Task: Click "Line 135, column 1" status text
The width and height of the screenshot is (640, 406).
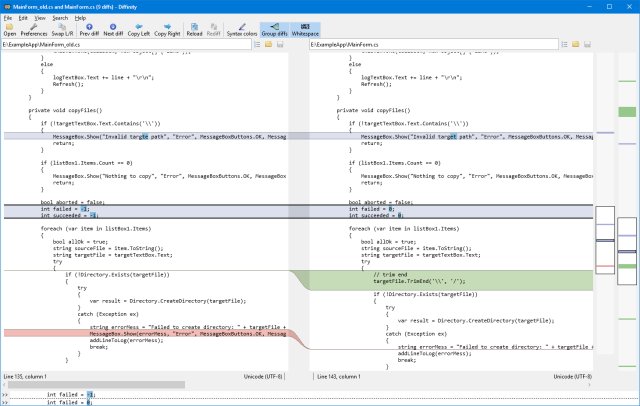Action: pos(25,377)
